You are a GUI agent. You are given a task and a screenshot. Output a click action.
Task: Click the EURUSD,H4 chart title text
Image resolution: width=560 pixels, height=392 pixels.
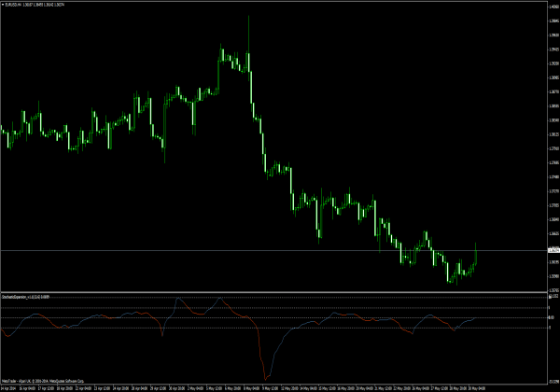click(x=16, y=5)
